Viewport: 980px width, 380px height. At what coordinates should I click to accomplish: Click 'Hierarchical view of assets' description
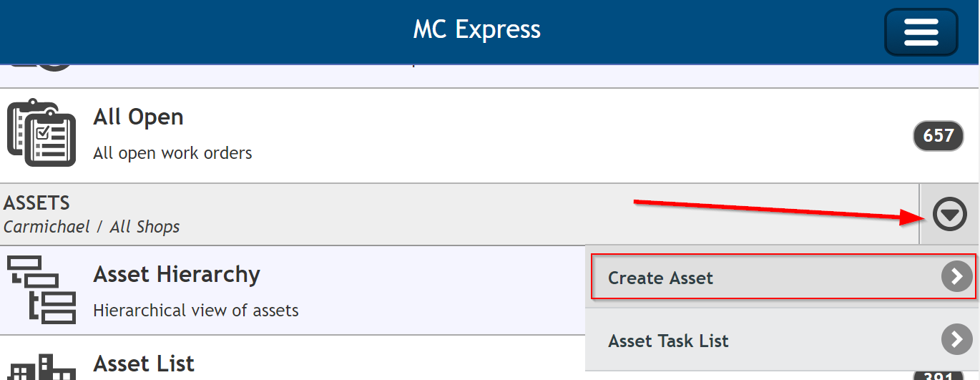[x=196, y=311]
